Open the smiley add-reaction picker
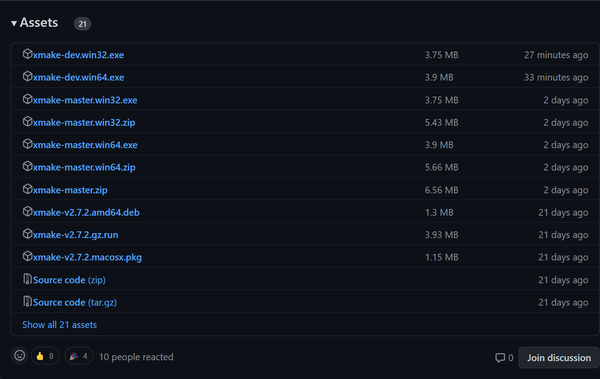 [20, 356]
